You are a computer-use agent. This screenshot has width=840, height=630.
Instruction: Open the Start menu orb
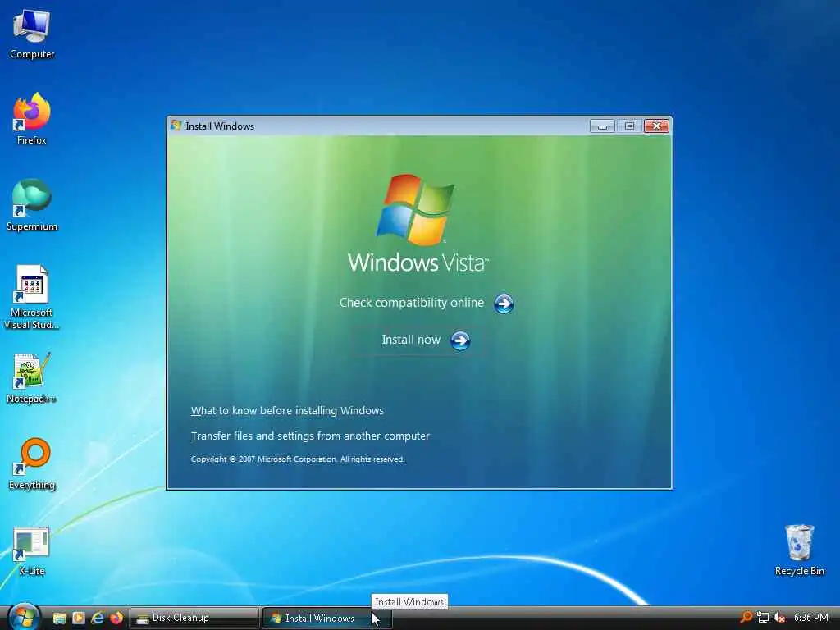pos(24,617)
